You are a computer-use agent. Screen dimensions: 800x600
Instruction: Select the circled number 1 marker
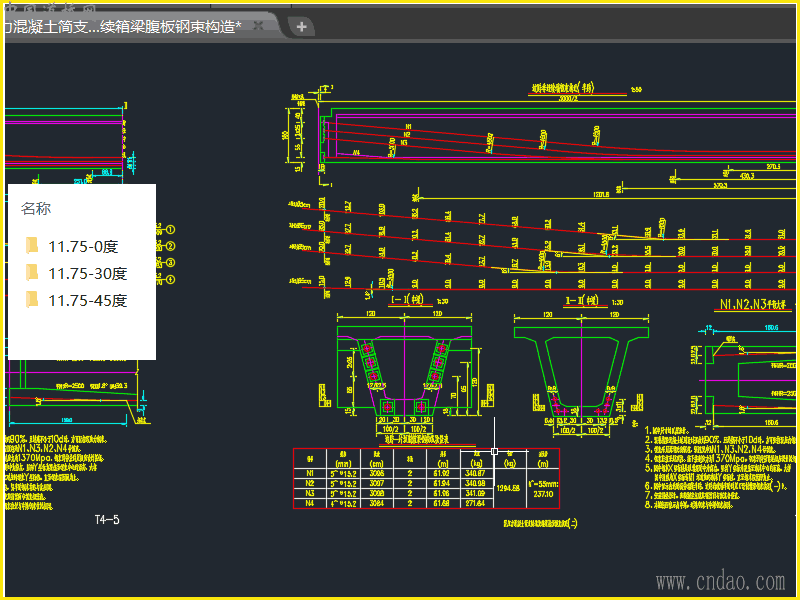click(x=171, y=230)
